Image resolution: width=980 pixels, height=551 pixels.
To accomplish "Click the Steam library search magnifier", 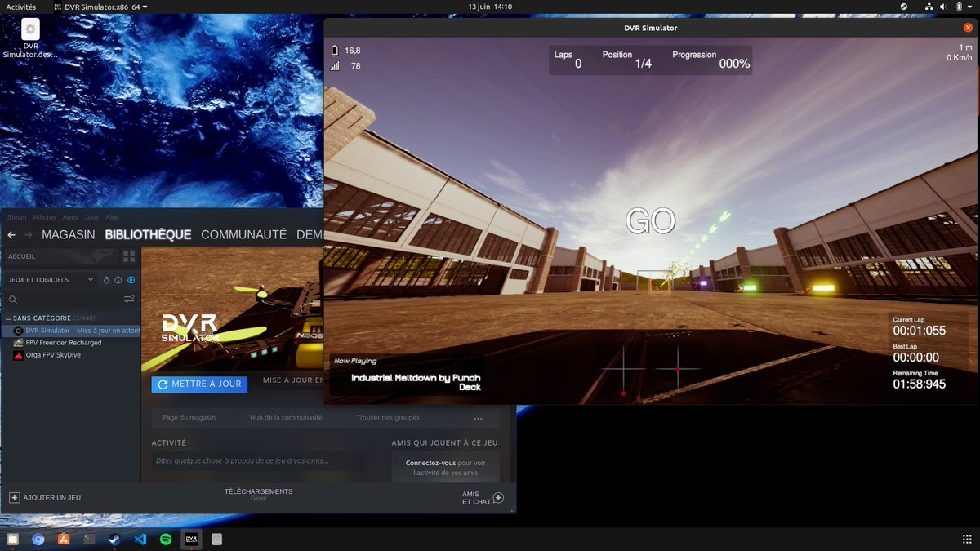I will (x=13, y=300).
